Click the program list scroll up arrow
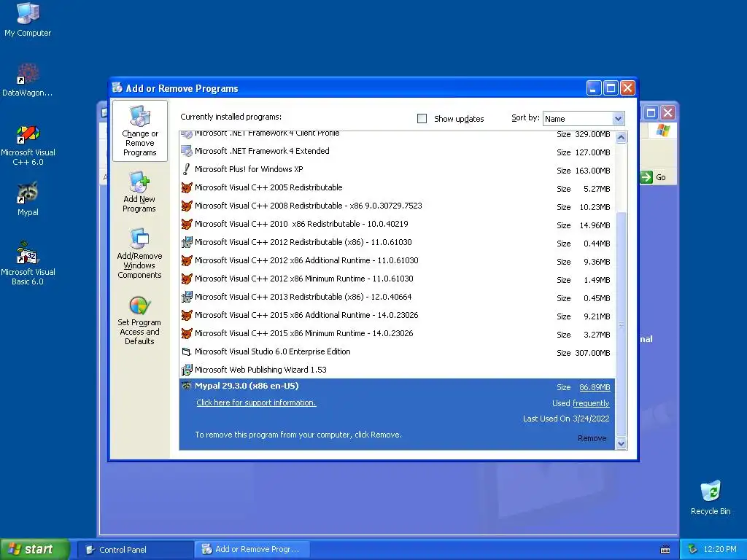747x560 pixels. [x=621, y=138]
